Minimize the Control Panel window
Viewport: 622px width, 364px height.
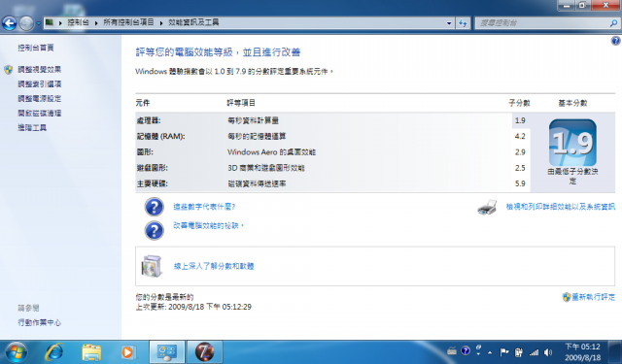(x=567, y=5)
